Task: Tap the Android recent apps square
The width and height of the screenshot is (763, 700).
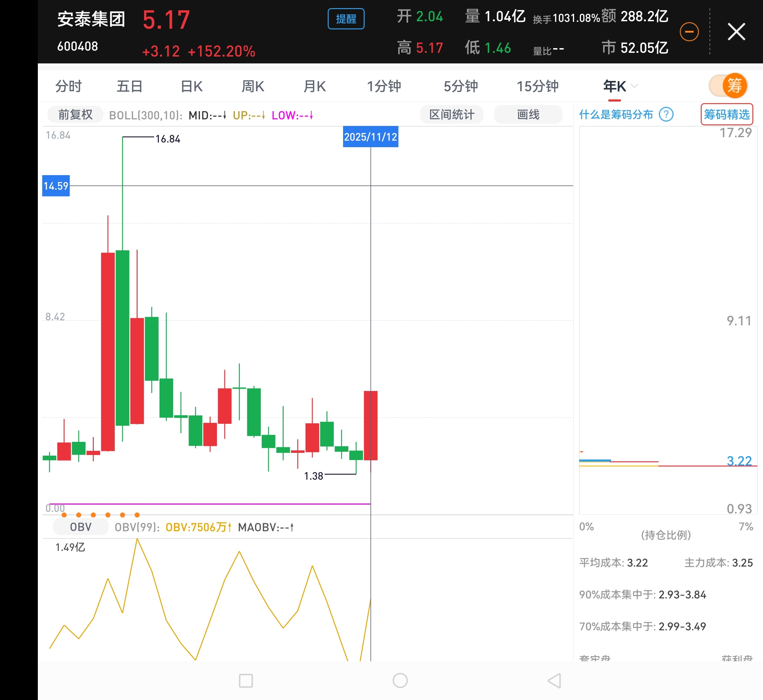Action: point(245,681)
